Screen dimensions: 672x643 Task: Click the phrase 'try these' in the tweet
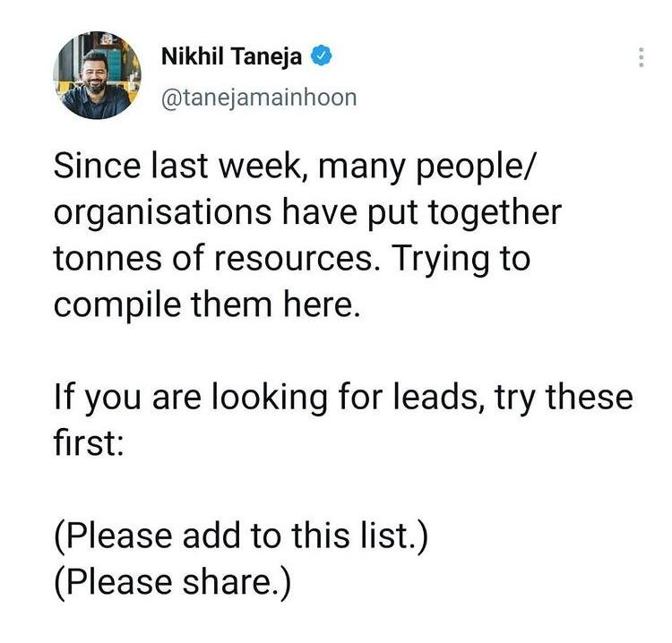coord(564,398)
